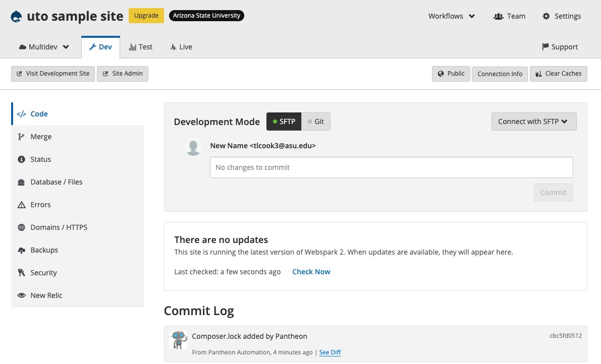The height and width of the screenshot is (364, 601).
Task: Click the Pantheon robot avatar in commit log
Action: tap(178, 340)
